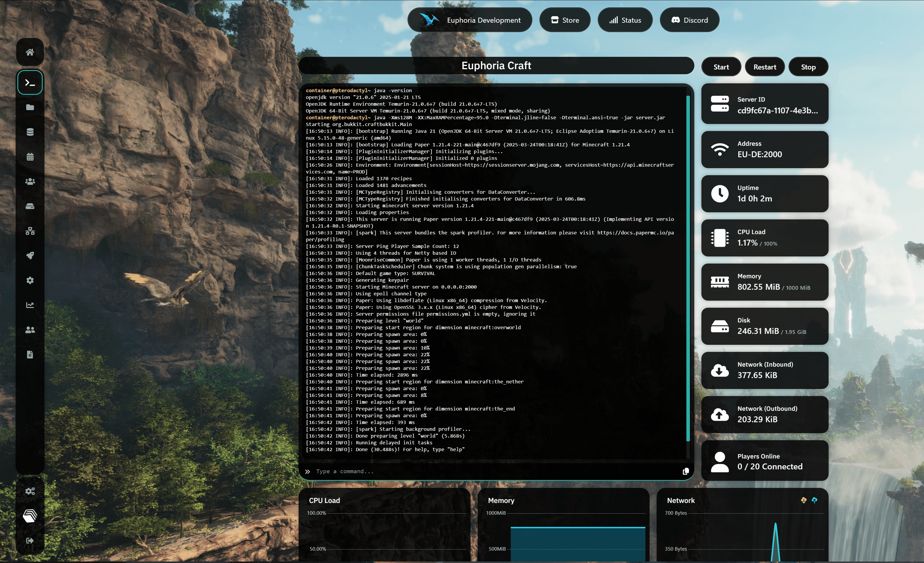This screenshot has height=563, width=924.
Task: Click the wifi icon on the Address card
Action: 720,149
